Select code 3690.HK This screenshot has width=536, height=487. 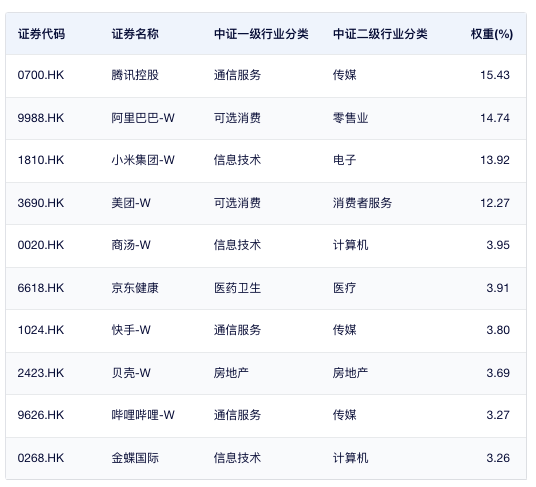click(41, 203)
